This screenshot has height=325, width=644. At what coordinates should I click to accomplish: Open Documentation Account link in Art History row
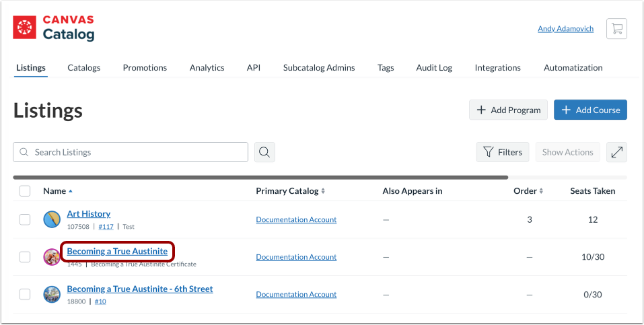(x=296, y=219)
